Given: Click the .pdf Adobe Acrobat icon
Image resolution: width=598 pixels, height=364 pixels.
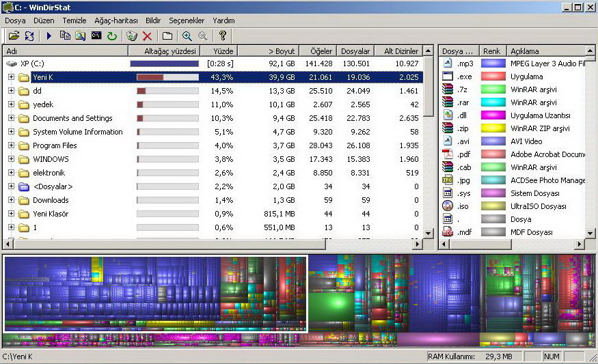Looking at the screenshot, I should click(x=448, y=154).
